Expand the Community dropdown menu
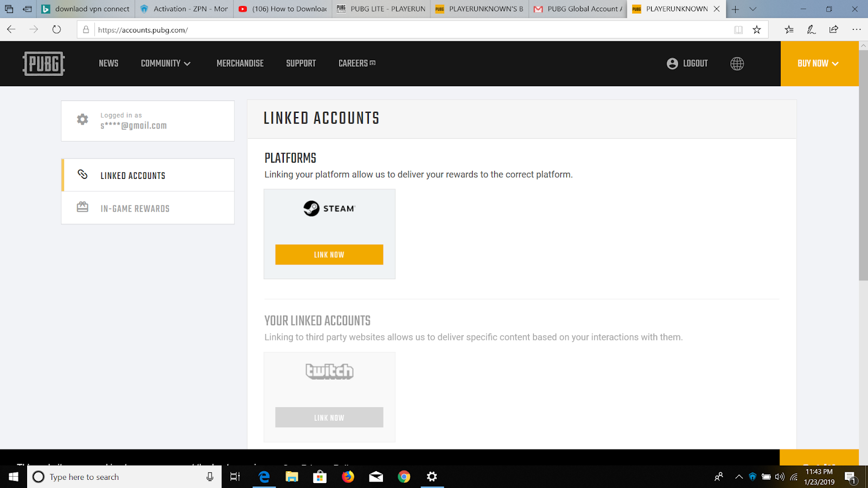This screenshot has height=488, width=868. (x=165, y=63)
